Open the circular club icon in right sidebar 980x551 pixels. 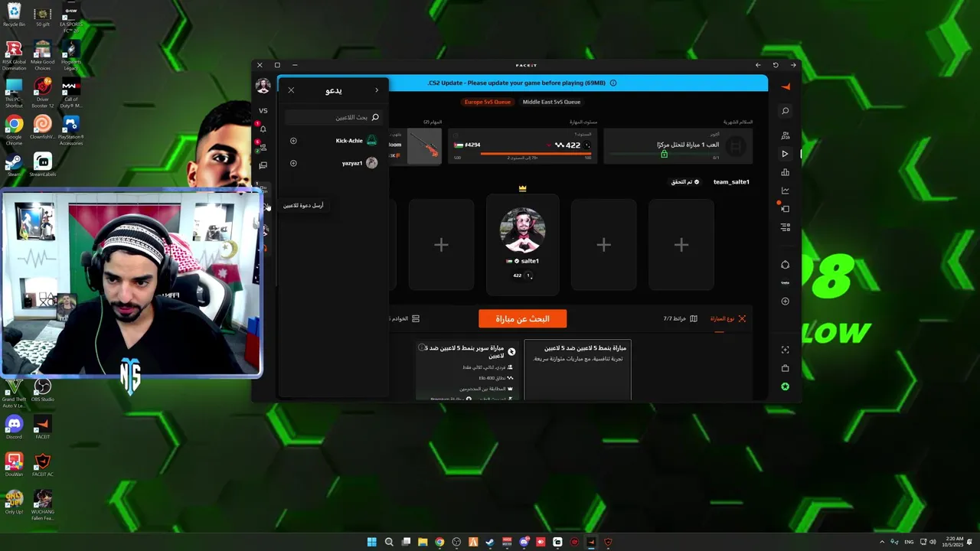[785, 265]
